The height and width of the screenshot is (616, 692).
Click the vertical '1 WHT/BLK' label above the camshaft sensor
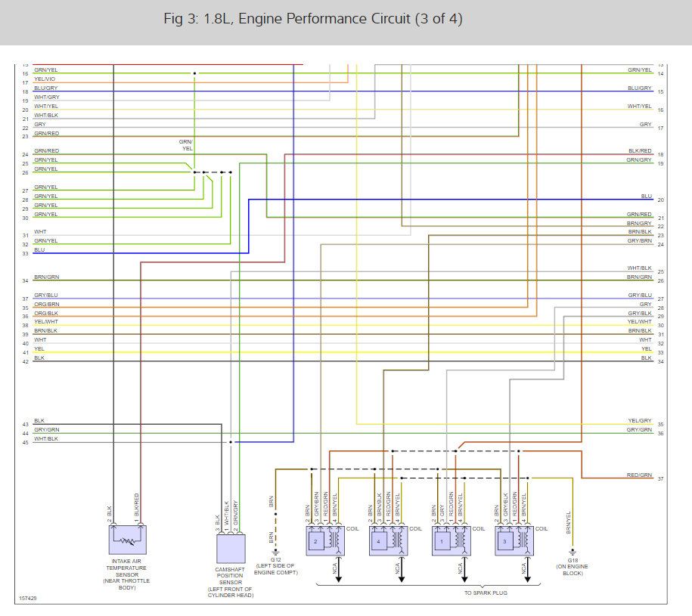(226, 515)
